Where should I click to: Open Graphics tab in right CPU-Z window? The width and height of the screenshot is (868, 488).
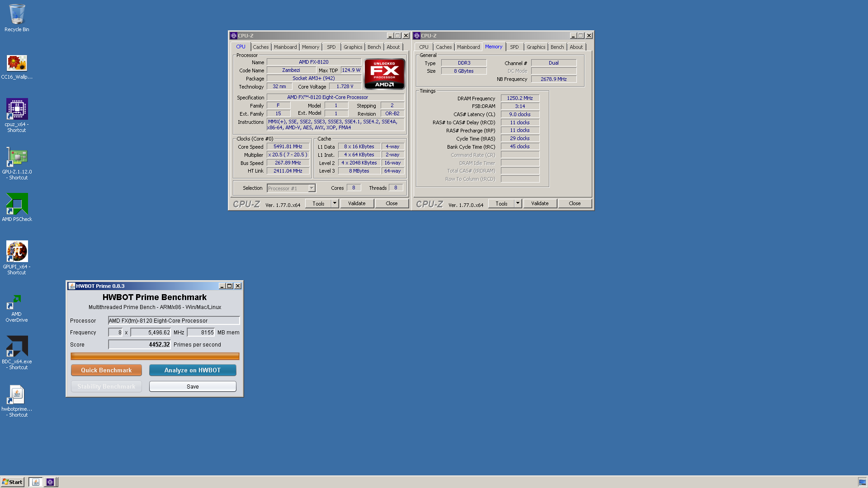536,47
